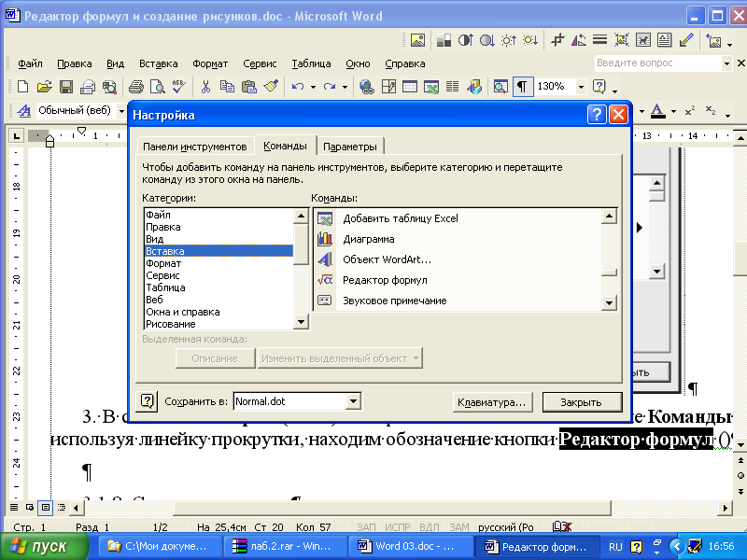
Task: Toggle Show/Hide paragraph marks button
Action: (x=522, y=87)
